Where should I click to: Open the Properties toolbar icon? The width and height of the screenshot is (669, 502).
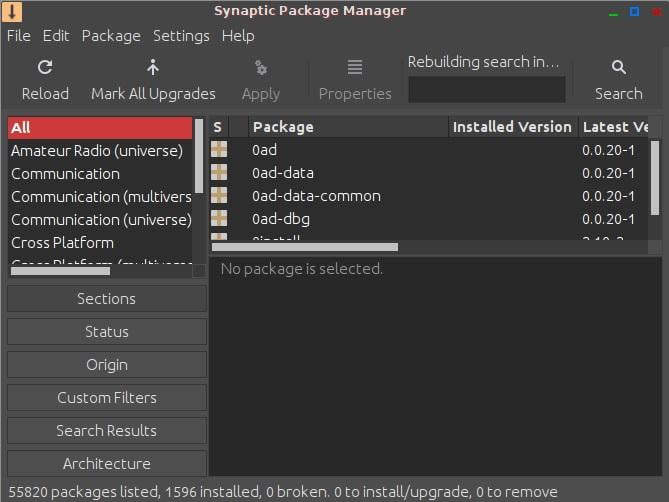[x=355, y=67]
